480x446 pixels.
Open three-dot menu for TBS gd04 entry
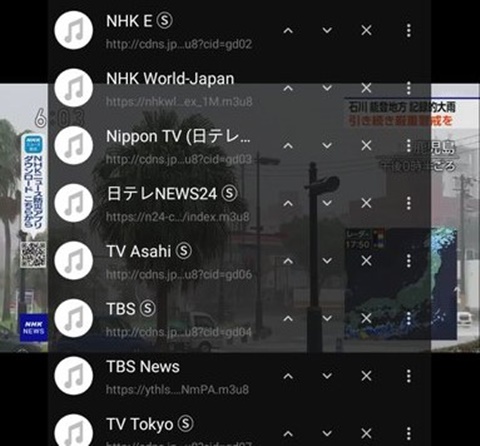tap(409, 319)
